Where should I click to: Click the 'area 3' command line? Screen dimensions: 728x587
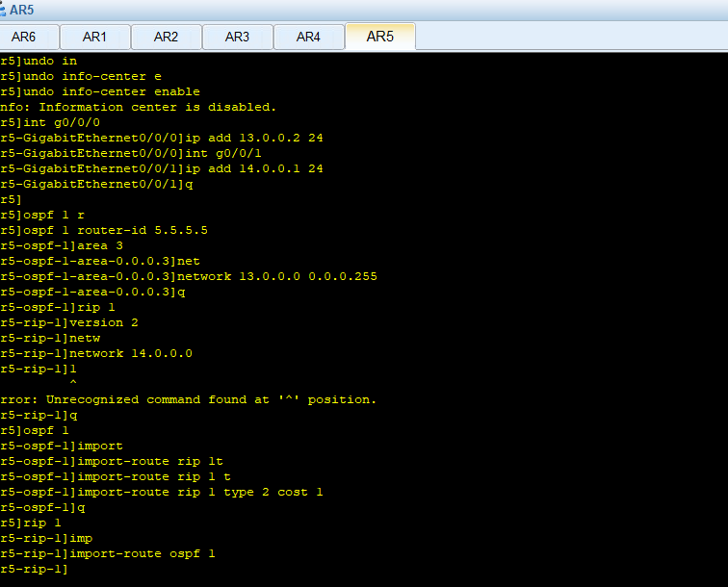[x=62, y=245]
